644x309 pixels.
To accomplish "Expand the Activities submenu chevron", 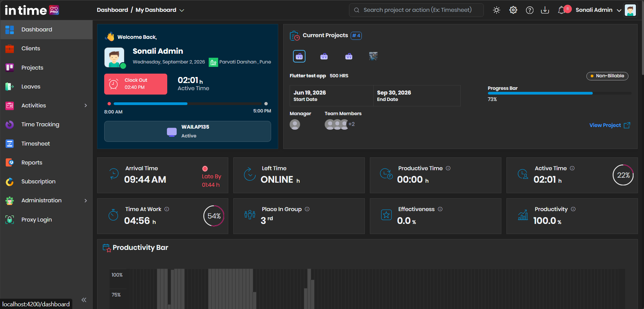I will tap(86, 106).
